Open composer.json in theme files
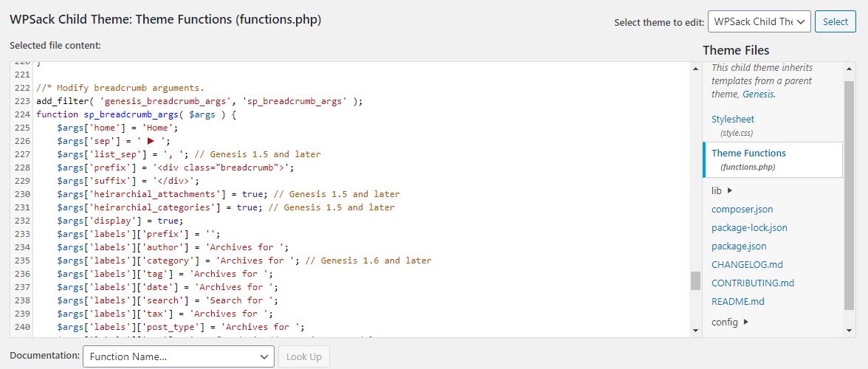868x369 pixels. coord(742,209)
